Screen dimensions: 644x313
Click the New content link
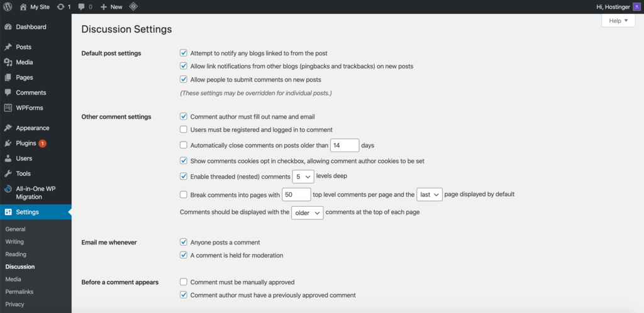point(111,6)
